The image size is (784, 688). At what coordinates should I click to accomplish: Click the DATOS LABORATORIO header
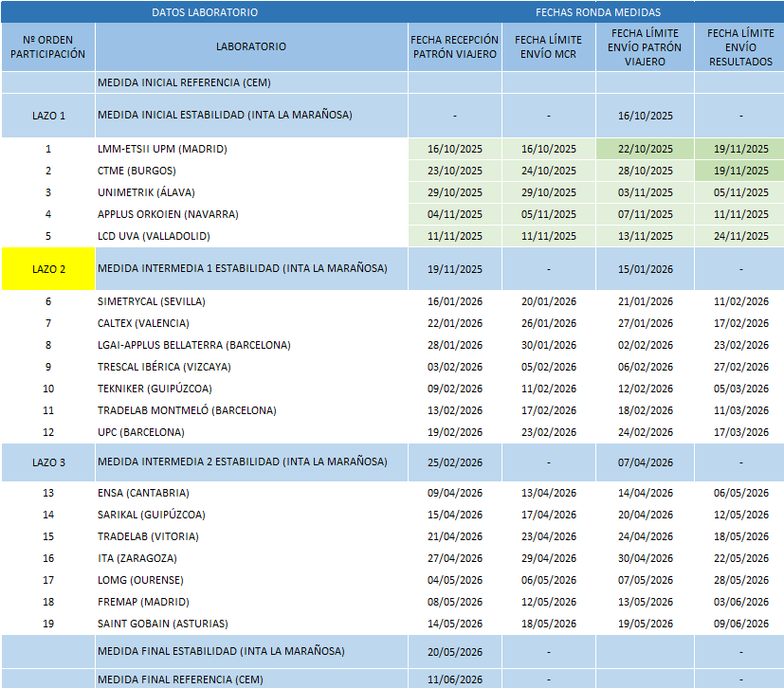pyautogui.click(x=205, y=12)
